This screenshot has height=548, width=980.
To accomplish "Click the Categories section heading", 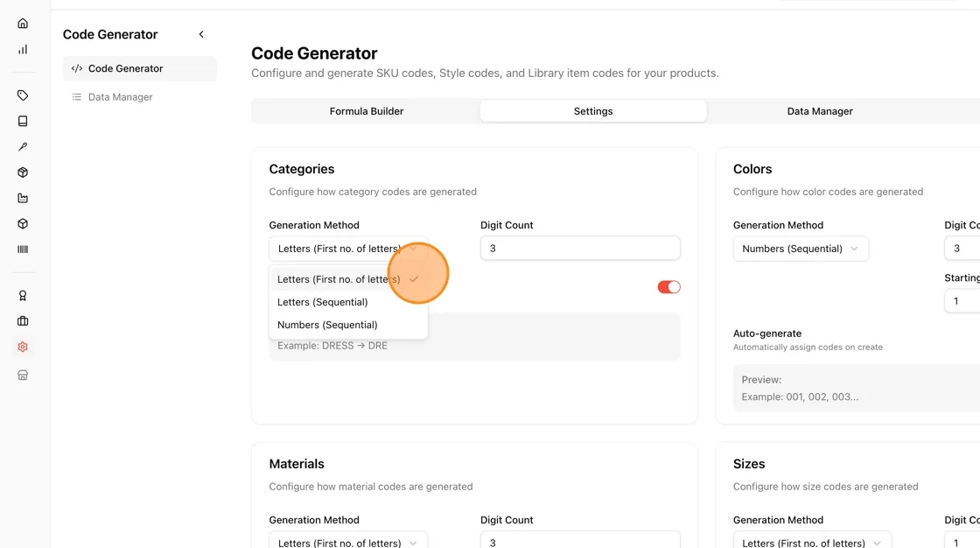I will point(301,169).
